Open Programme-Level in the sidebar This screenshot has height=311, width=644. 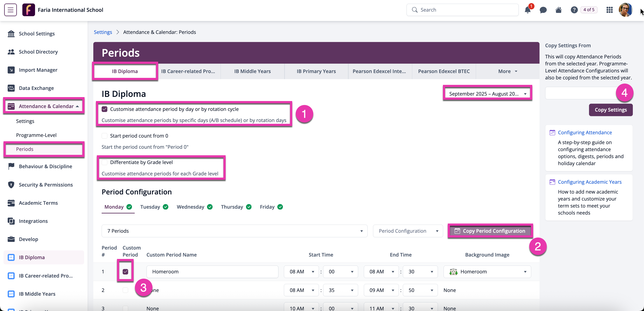tap(36, 135)
